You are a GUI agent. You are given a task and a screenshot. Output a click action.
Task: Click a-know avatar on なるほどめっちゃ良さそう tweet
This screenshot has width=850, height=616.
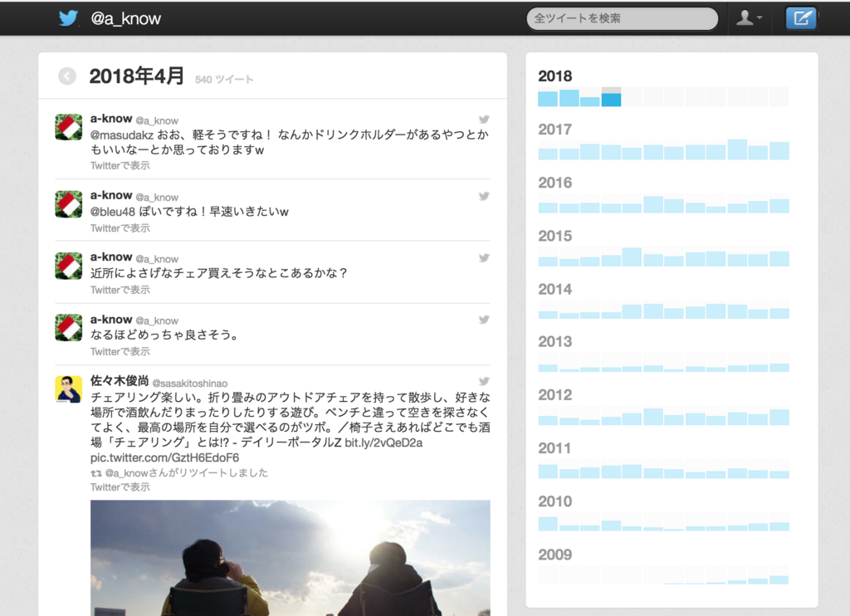pyautogui.click(x=68, y=328)
